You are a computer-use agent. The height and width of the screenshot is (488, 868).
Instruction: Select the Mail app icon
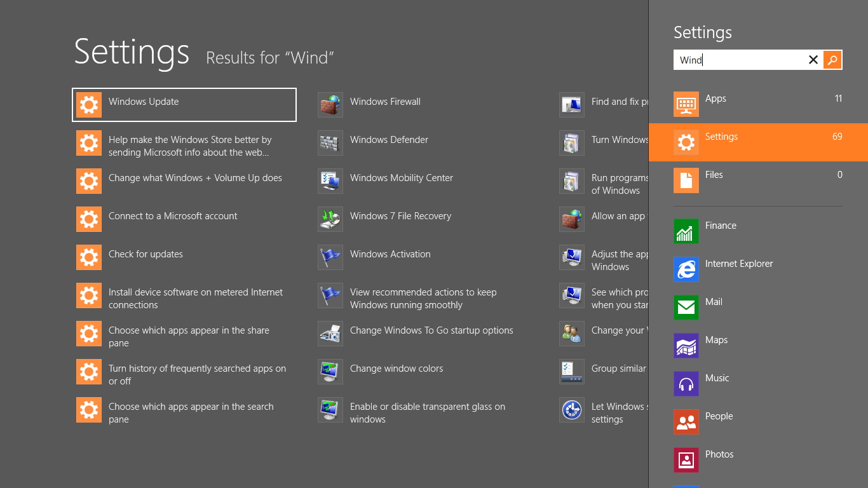tap(686, 308)
